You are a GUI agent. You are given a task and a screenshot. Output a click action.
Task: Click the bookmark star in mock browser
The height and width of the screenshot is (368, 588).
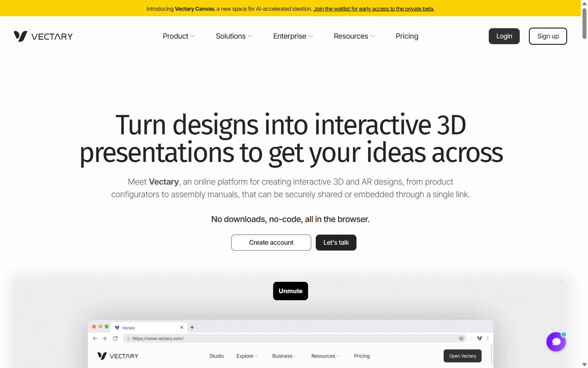pyautogui.click(x=461, y=339)
